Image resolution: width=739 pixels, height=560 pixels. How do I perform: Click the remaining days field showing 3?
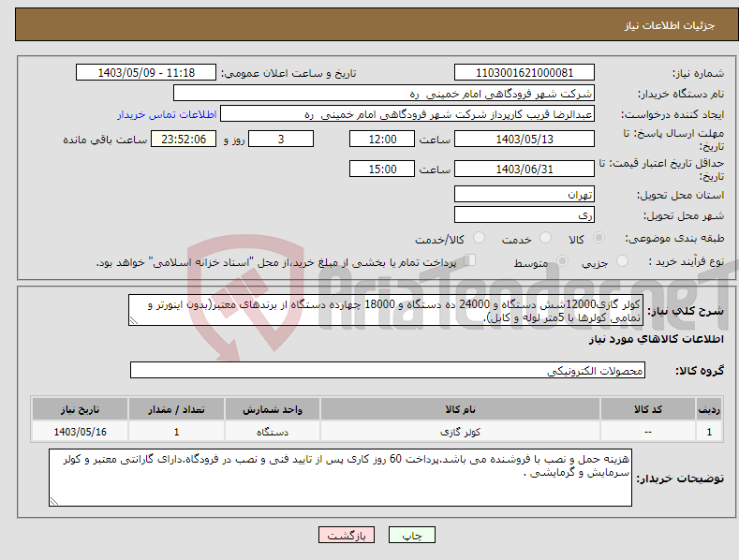click(x=281, y=139)
